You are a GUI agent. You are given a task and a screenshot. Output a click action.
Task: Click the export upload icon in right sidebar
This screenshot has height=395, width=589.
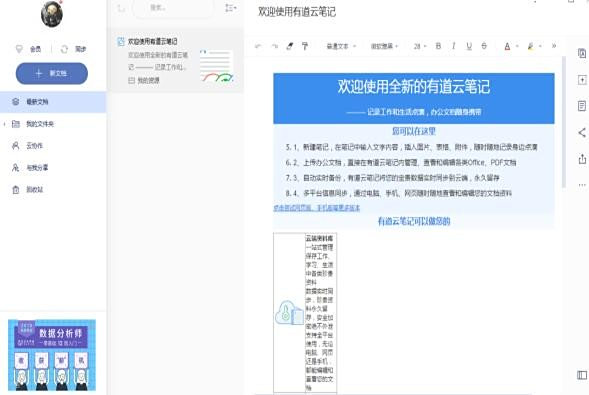coord(582,159)
